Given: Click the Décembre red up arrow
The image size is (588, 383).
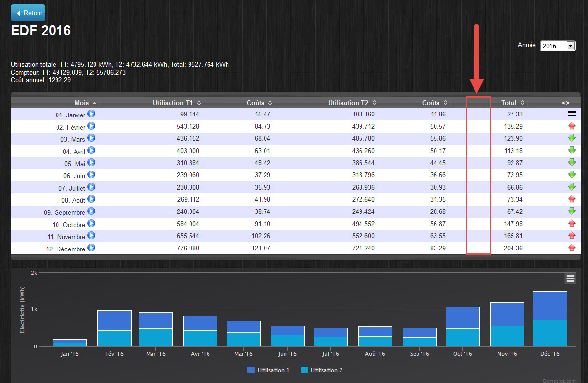Looking at the screenshot, I should click(572, 248).
